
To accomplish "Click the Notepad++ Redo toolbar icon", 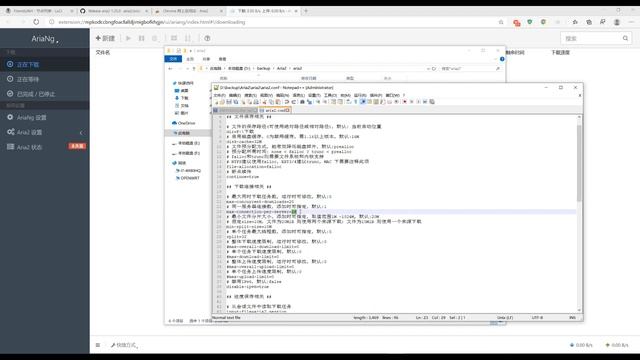I will point(293,102).
